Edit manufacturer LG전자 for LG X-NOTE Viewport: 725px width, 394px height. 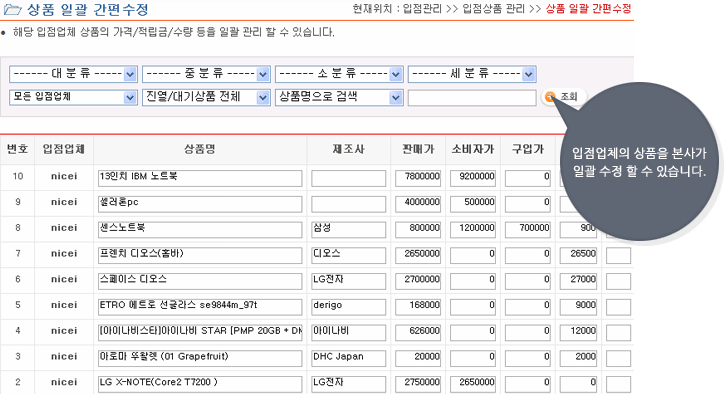coord(349,384)
